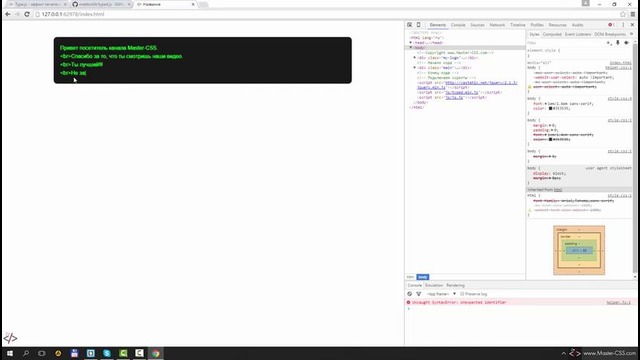
Task: Click the overridden color swatch in second body rule
Action: [551, 140]
